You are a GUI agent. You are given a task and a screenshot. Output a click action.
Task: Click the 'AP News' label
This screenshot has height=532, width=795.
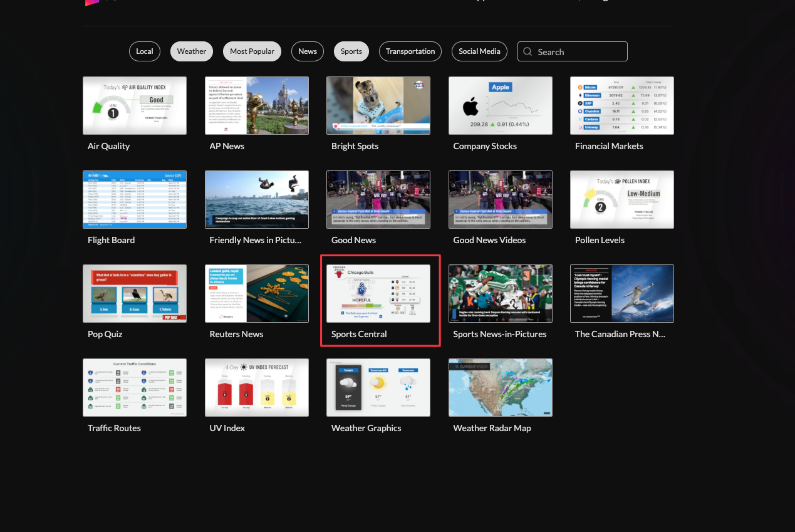coord(227,146)
